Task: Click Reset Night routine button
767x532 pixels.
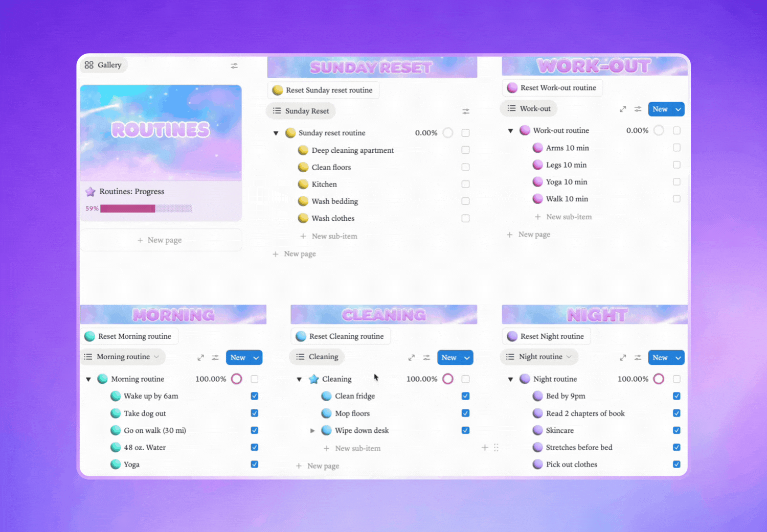Action: (x=546, y=336)
